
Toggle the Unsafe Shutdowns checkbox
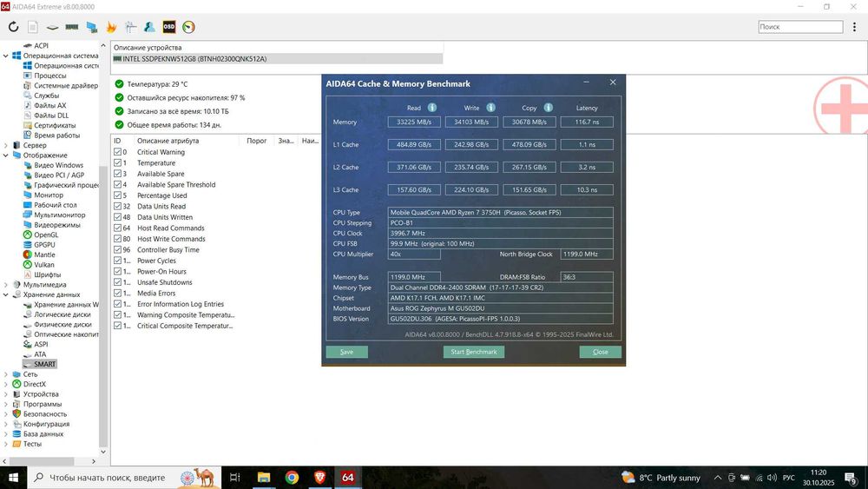tap(117, 282)
